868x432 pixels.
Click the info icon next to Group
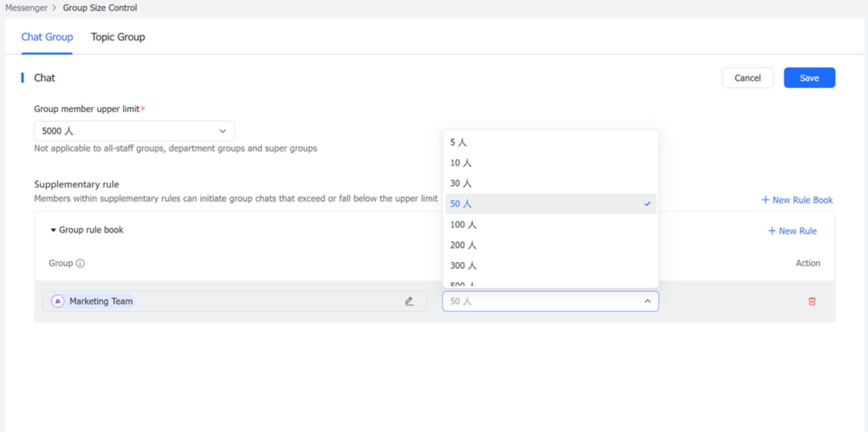(80, 263)
